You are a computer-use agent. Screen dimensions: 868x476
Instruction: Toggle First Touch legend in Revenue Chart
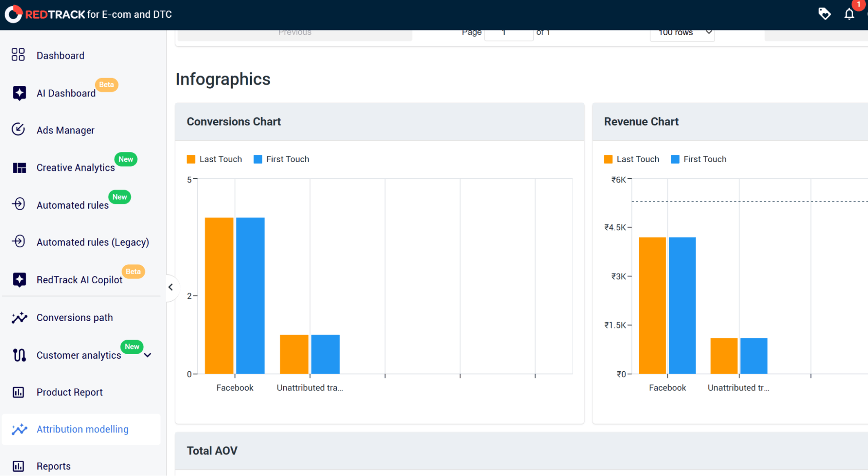[699, 159]
